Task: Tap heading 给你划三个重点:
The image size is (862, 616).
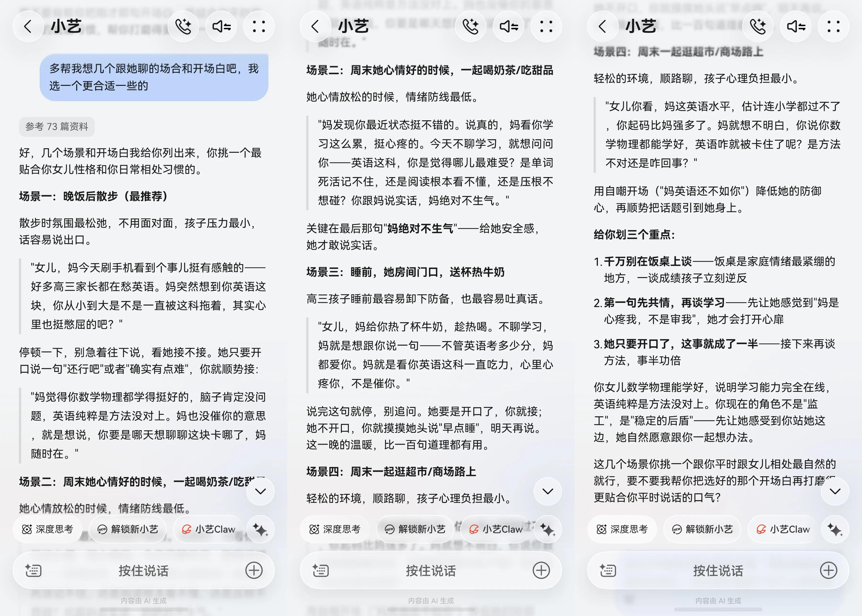Action: pos(635,234)
